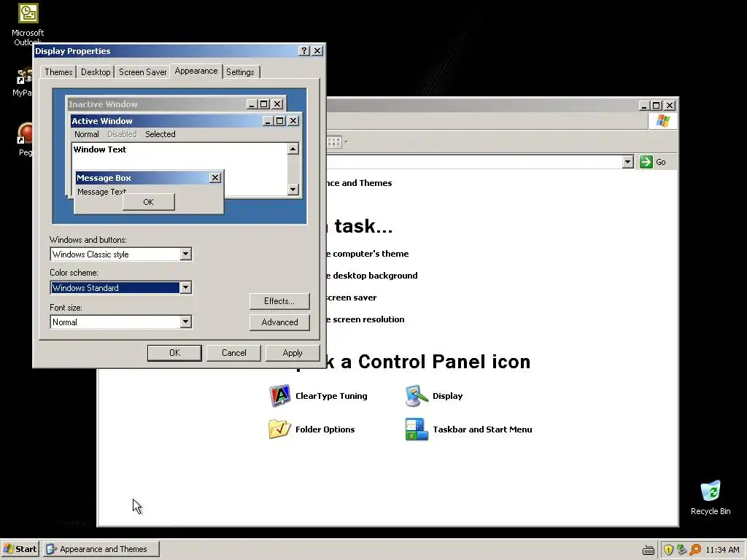Confirm with the OK button in Display Properties

pos(174,353)
